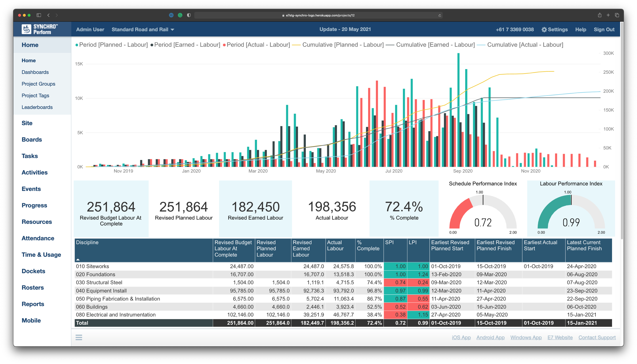
Task: Open the Resources section
Action: (36, 221)
